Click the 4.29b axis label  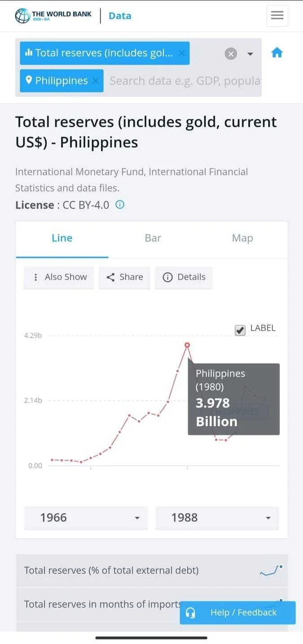pyautogui.click(x=33, y=335)
